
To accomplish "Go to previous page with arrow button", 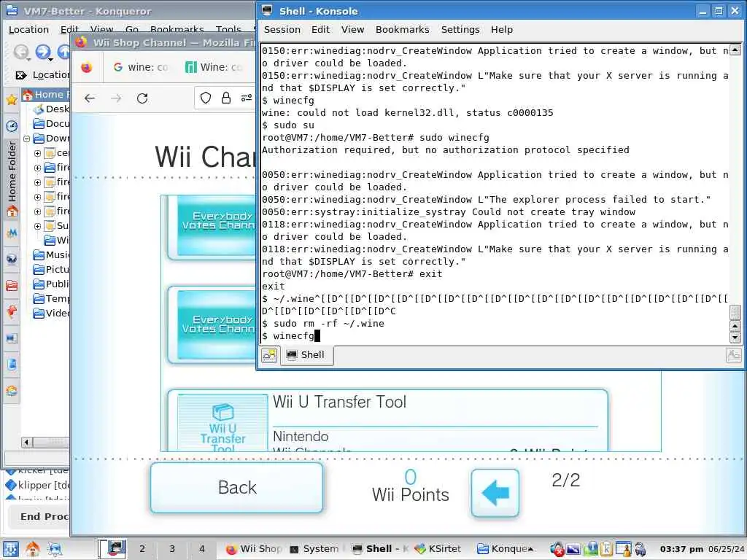I will [x=495, y=493].
